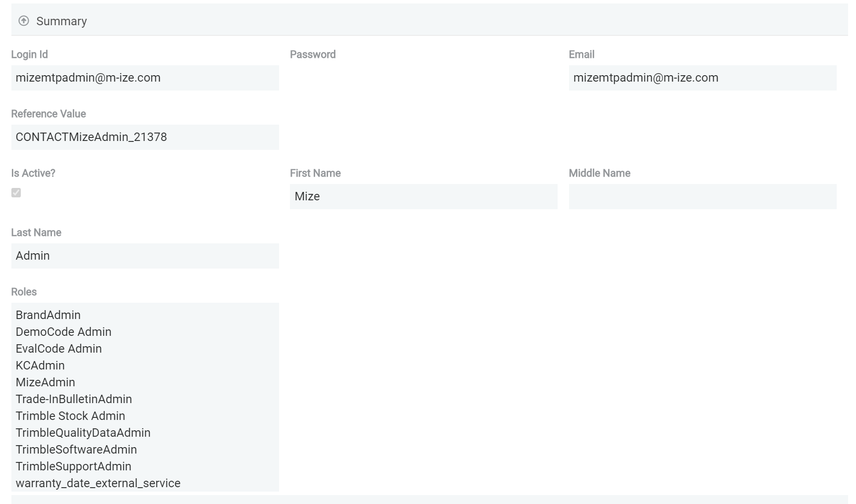856x504 pixels.
Task: Click the Is Active? label
Action: [x=33, y=173]
